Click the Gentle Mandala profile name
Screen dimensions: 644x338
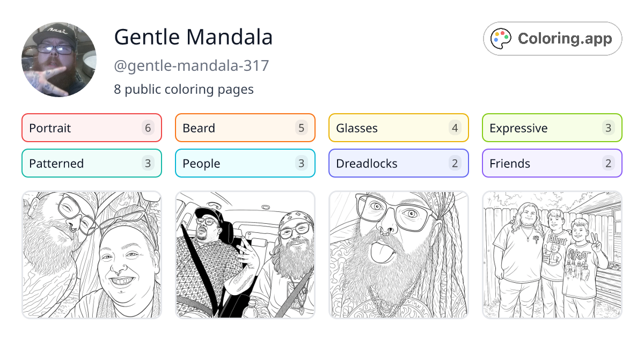[x=193, y=37]
